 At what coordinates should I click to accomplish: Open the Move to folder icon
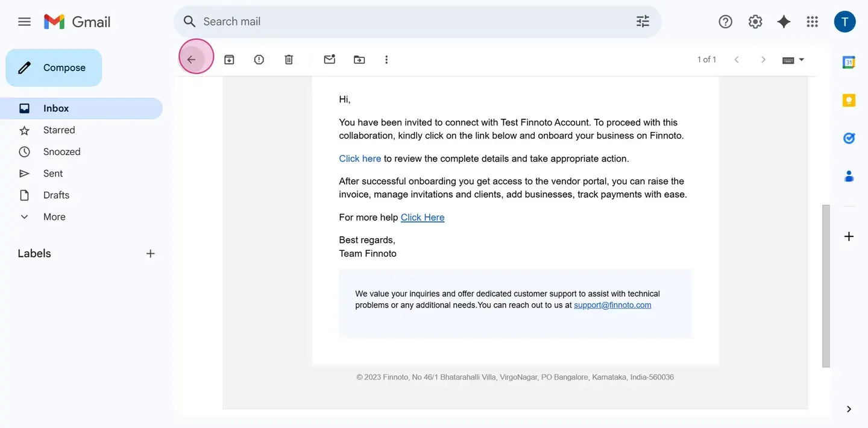coord(359,60)
